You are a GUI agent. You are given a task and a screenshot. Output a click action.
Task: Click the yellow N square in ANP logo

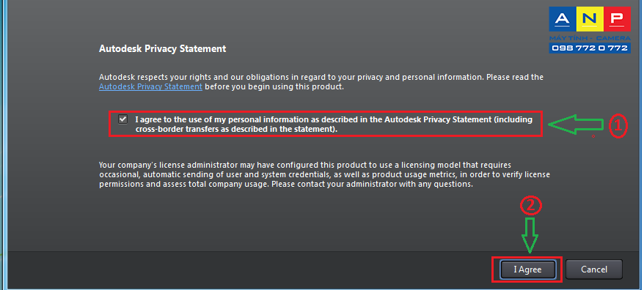(590, 19)
